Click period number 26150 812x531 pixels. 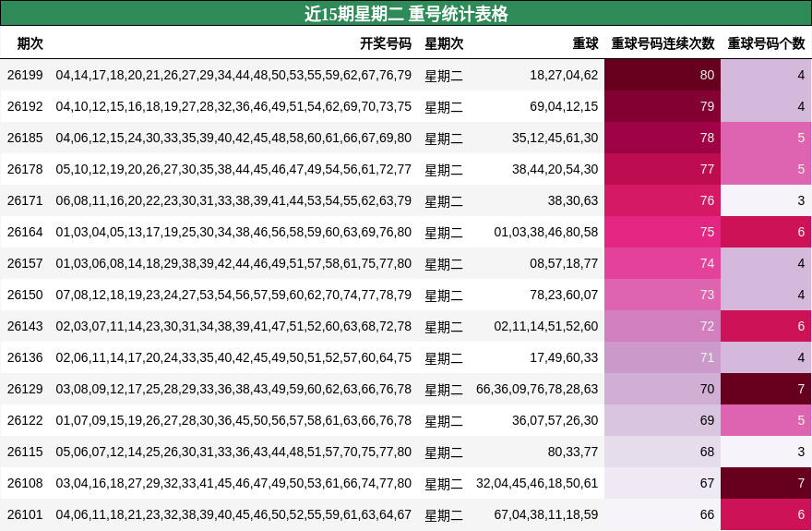[x=25, y=295]
